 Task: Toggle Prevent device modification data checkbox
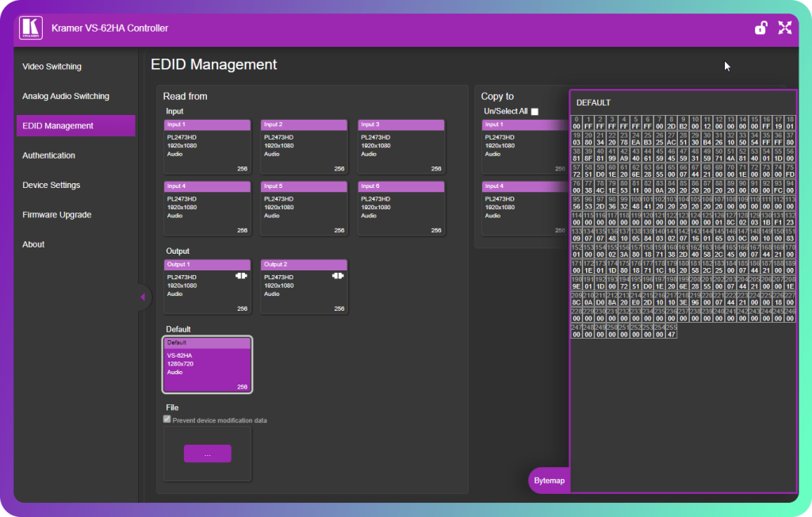[x=167, y=419]
